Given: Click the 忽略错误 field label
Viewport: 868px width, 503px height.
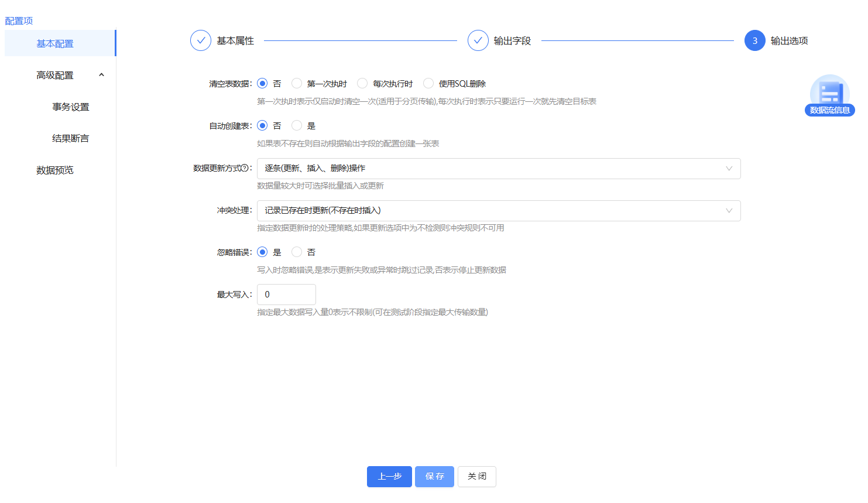Looking at the screenshot, I should point(235,252).
